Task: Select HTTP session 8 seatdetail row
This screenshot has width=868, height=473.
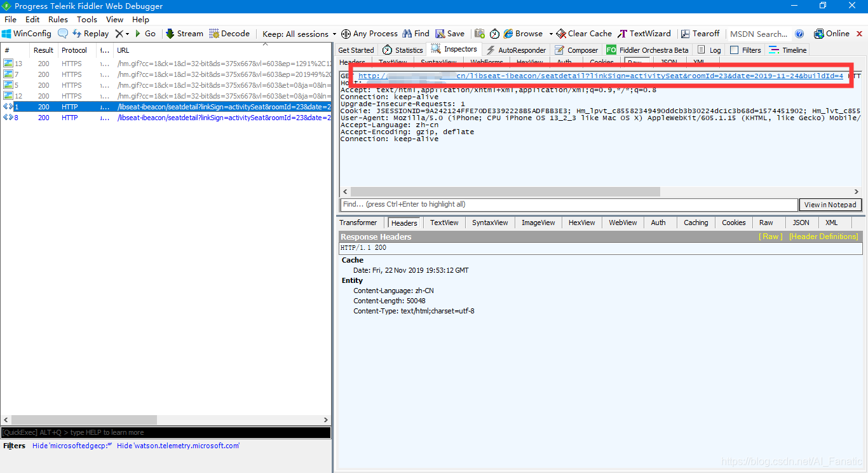Action: [x=166, y=118]
